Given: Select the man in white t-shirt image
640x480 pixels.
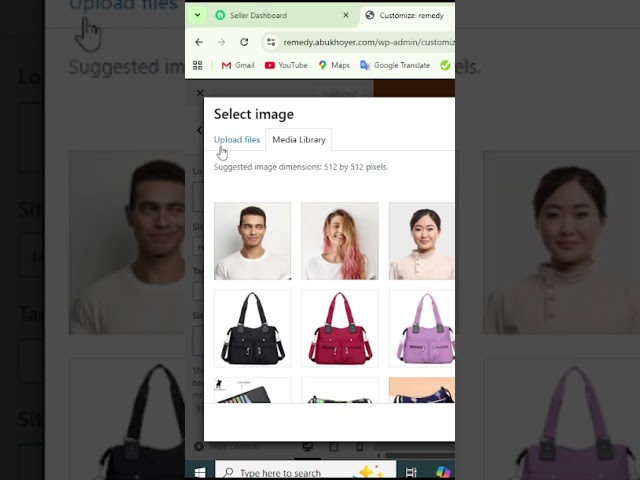Looking at the screenshot, I should pyautogui.click(x=253, y=241).
